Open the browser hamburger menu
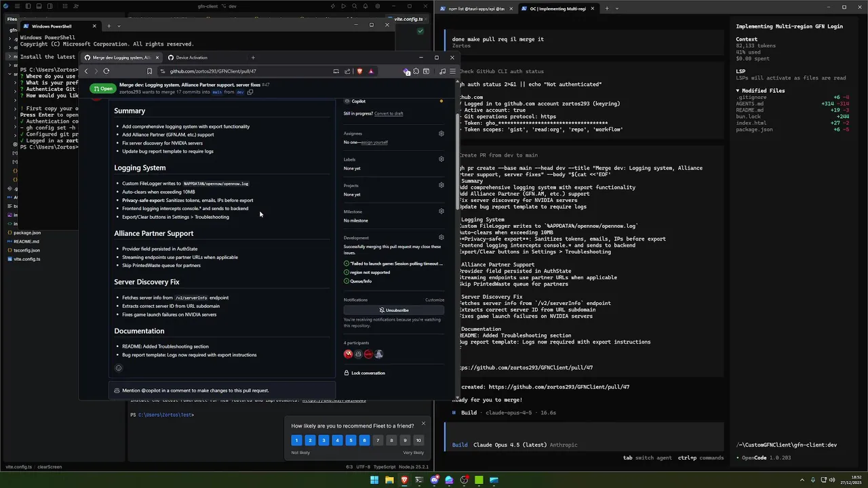The width and height of the screenshot is (868, 488). coord(452,71)
